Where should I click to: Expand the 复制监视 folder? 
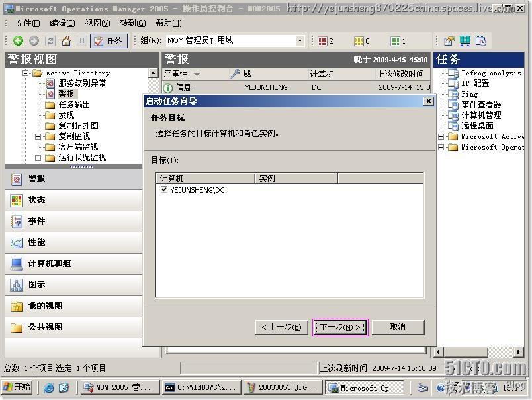38,136
